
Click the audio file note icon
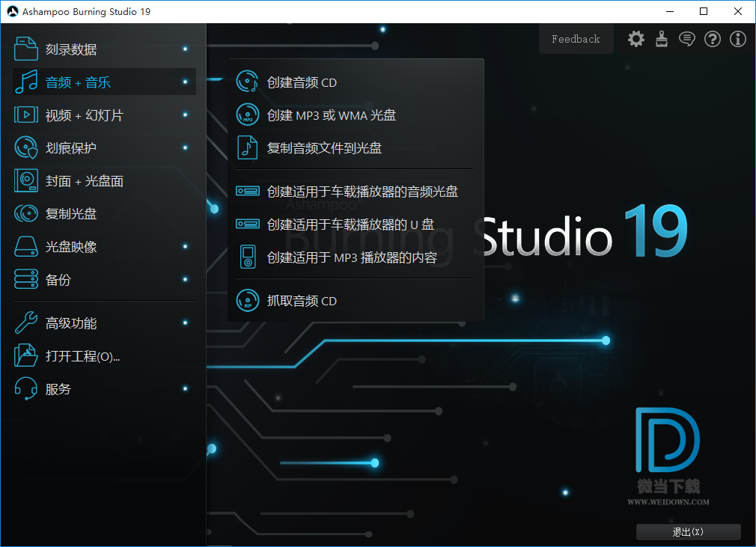point(247,147)
